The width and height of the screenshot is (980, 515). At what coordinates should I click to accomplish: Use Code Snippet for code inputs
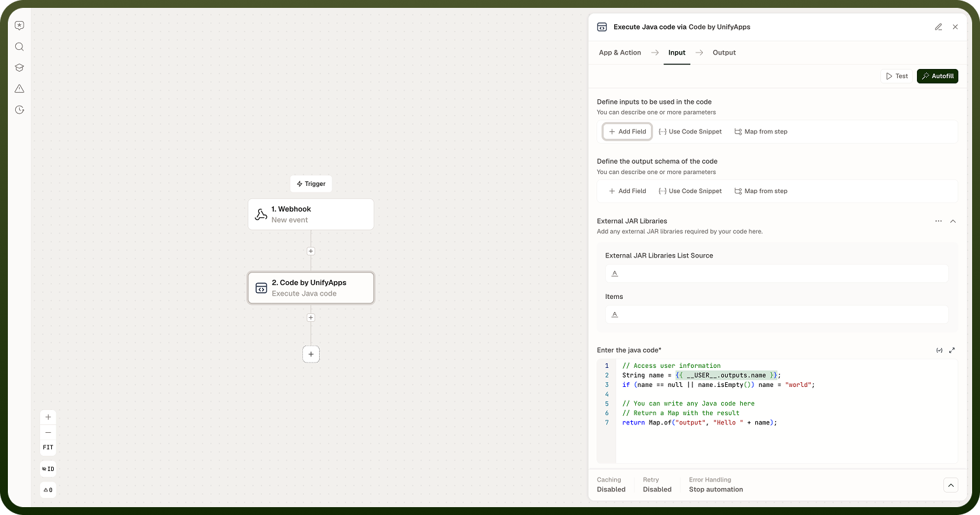point(690,131)
